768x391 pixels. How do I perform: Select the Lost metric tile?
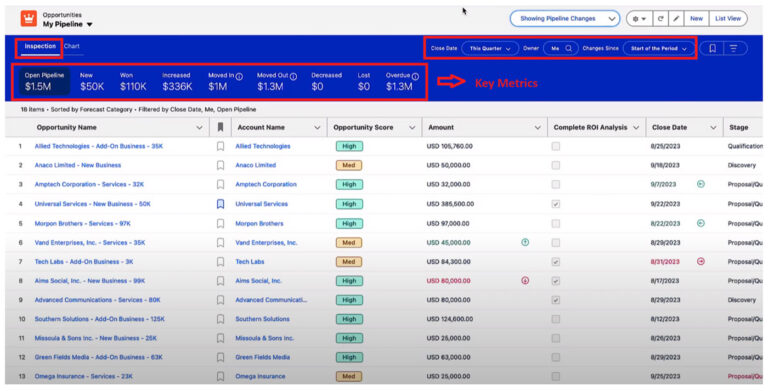pos(364,82)
